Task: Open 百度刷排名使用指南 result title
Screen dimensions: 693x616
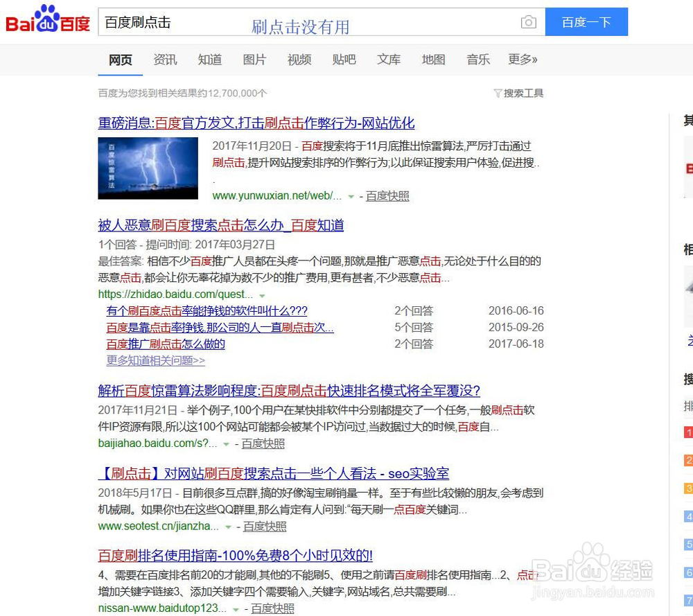Action: [x=236, y=556]
